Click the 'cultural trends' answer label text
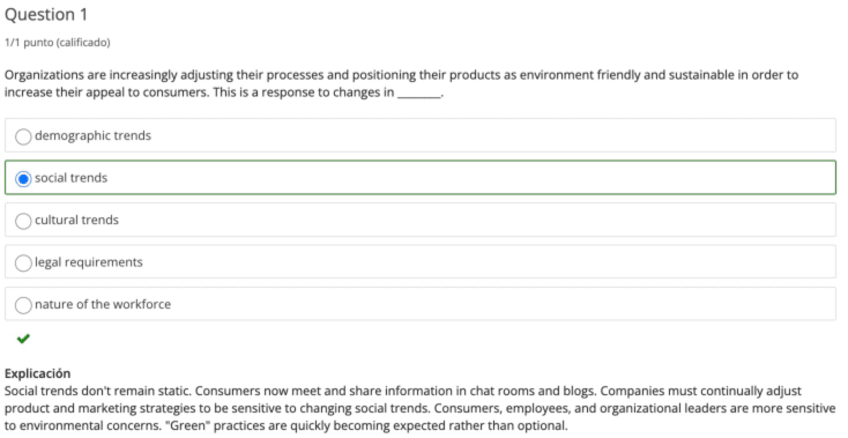Screen dimensions: 848x438 click(x=76, y=220)
